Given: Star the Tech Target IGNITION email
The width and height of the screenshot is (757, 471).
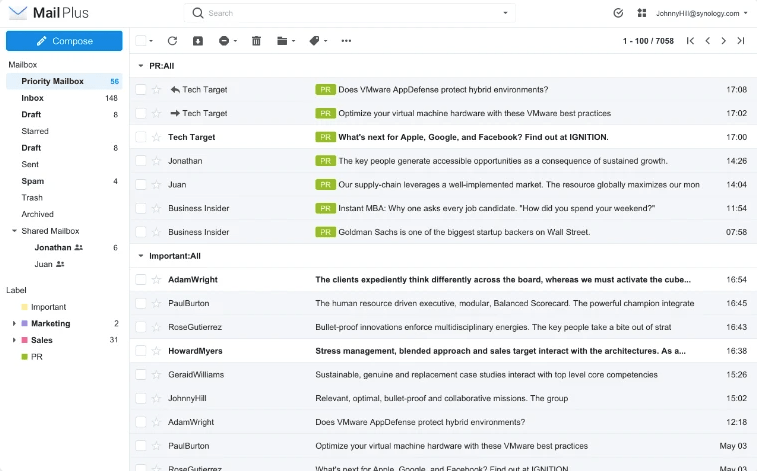Looking at the screenshot, I should tap(156, 137).
